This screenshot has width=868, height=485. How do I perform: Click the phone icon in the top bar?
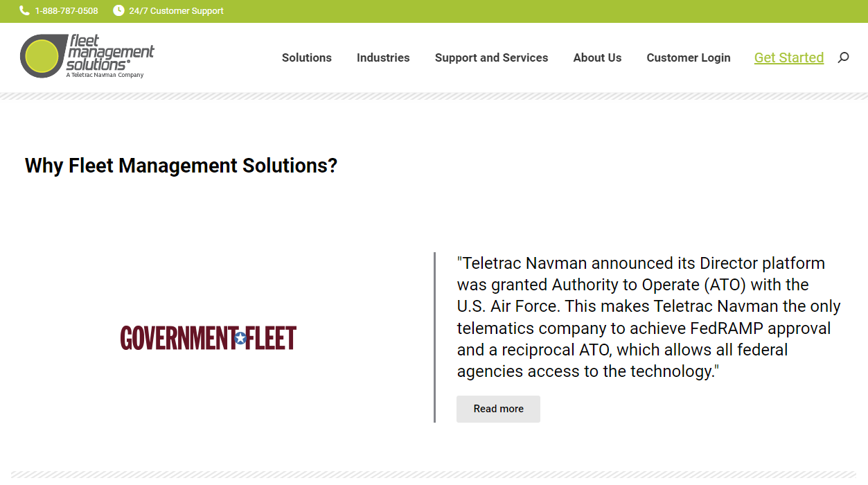24,10
